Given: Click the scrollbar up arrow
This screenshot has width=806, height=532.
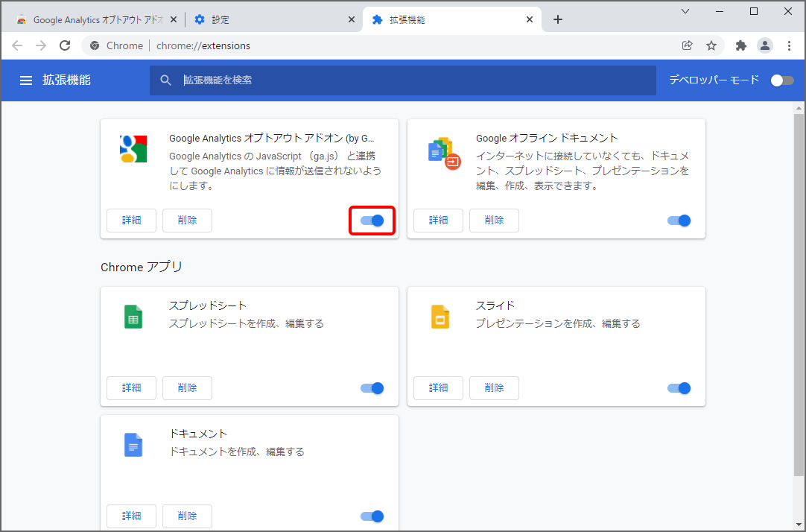Looking at the screenshot, I should click(799, 107).
